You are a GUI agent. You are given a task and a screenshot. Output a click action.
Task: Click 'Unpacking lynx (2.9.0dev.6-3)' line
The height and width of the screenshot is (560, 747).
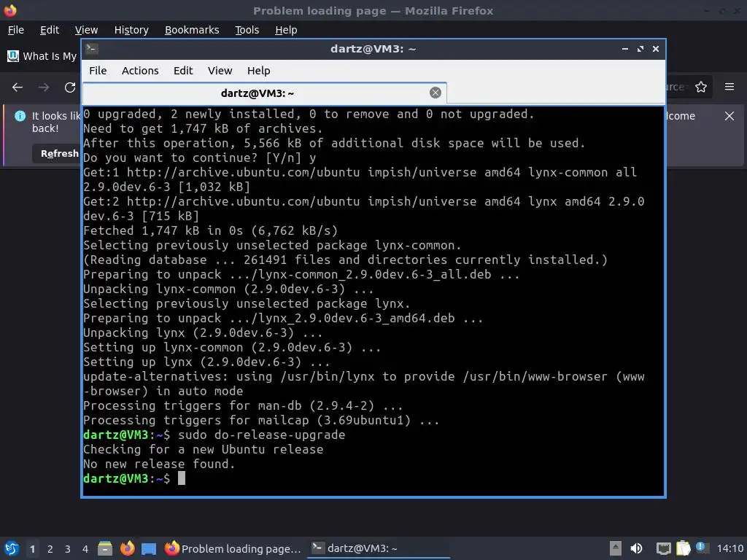pyautogui.click(x=203, y=332)
